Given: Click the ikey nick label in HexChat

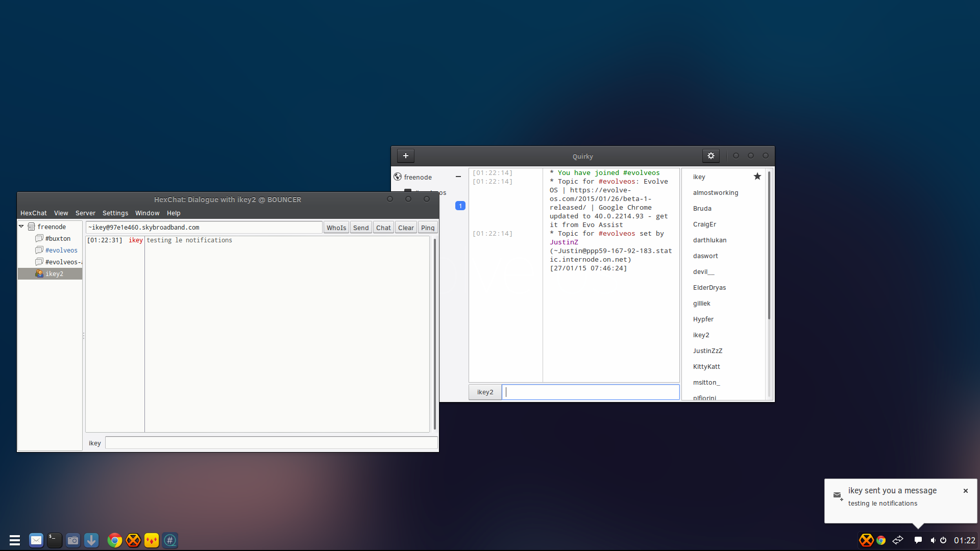Looking at the screenshot, I should (x=95, y=443).
